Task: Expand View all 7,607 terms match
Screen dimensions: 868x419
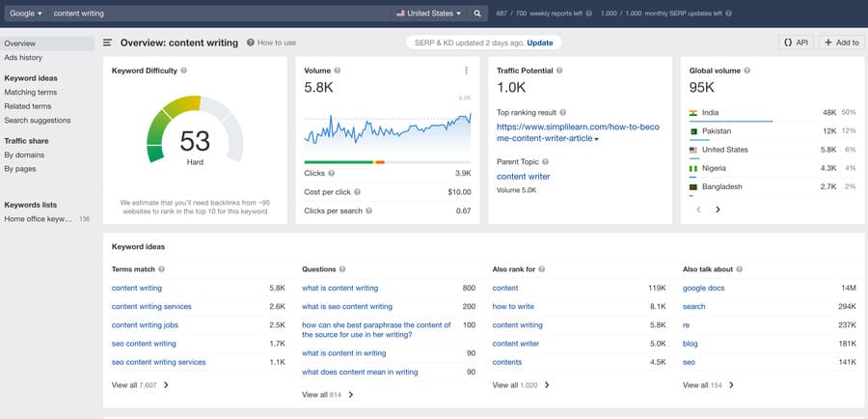Action: 140,384
